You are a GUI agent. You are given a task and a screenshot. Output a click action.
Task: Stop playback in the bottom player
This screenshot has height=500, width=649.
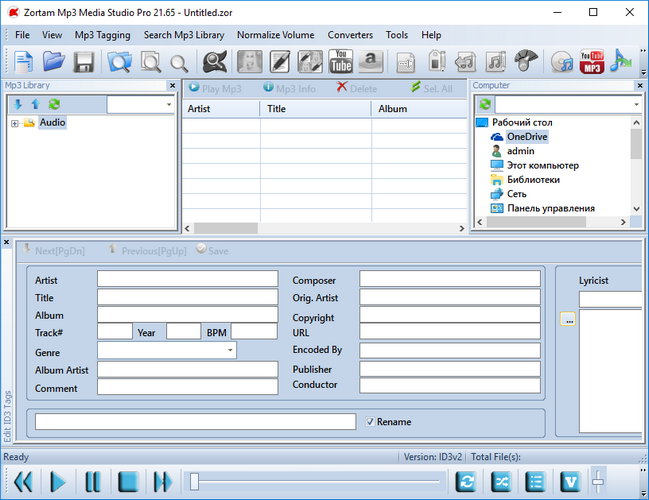[128, 482]
